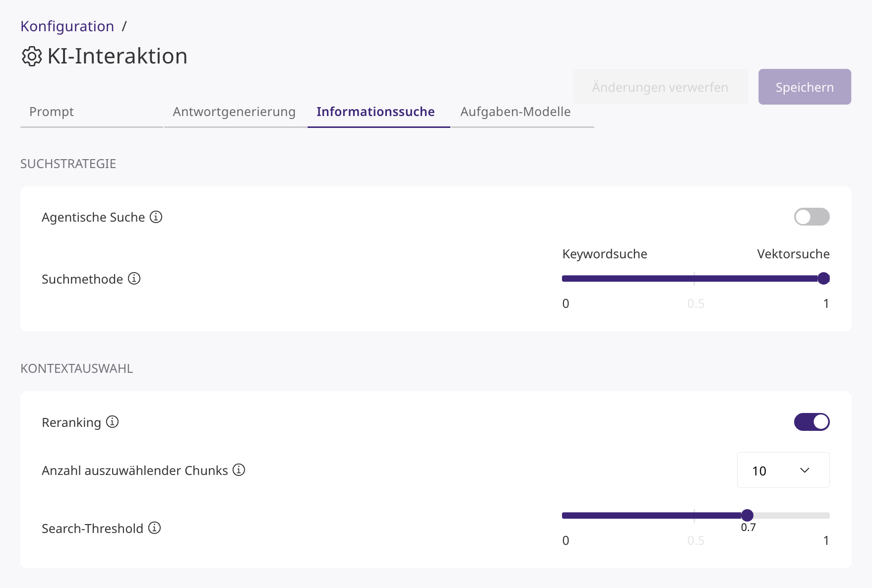Disable the Reranking toggle
Viewport: 872px width, 588px height.
pos(811,422)
